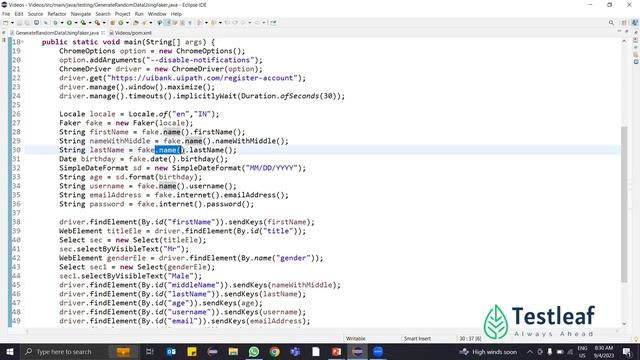Image resolution: width=640 pixels, height=360 pixels.
Task: Open WhatsApp from taskbar
Action: pos(254,351)
